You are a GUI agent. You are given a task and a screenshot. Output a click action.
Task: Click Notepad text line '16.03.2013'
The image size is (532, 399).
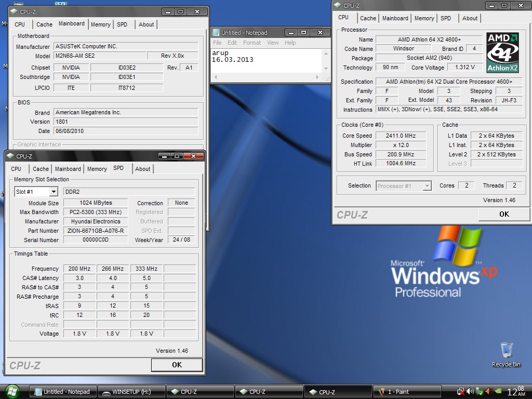tap(232, 60)
